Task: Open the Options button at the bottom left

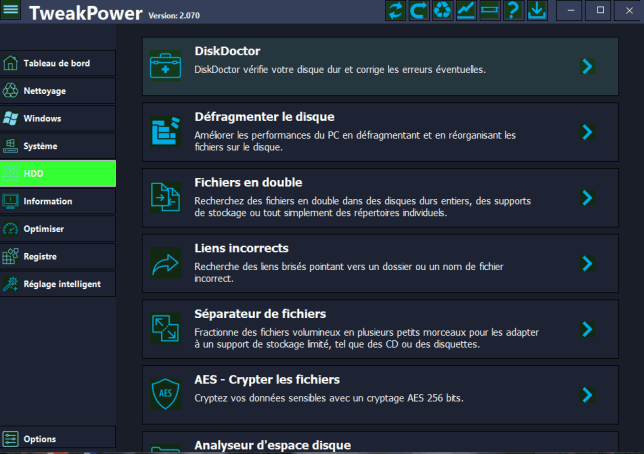Action: (58, 438)
